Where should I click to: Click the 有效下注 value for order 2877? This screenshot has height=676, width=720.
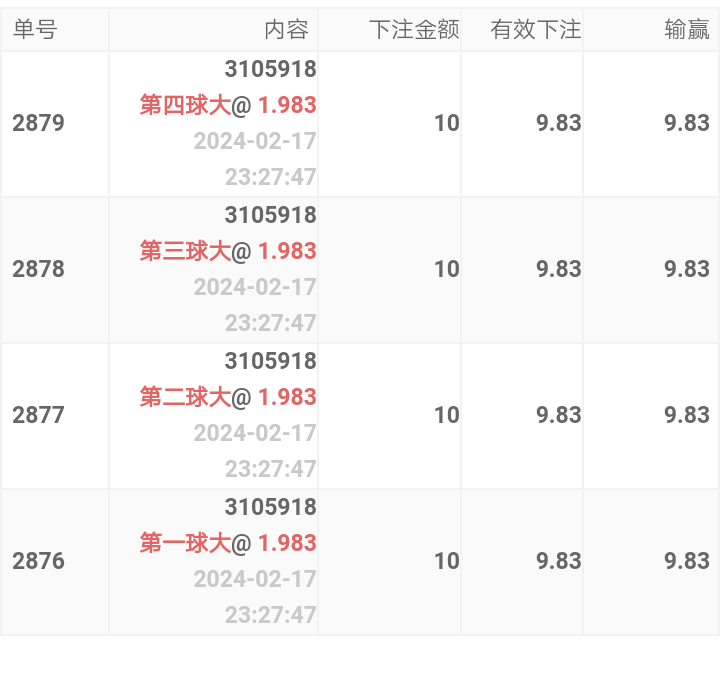coord(559,415)
